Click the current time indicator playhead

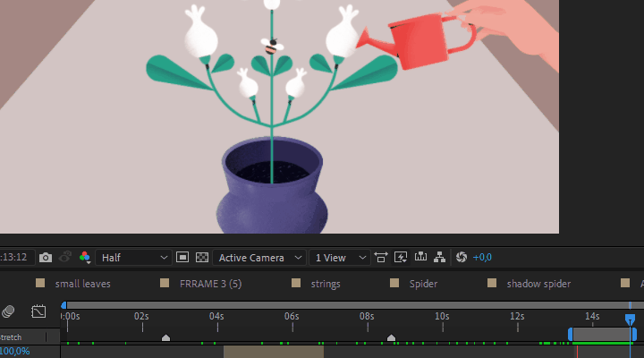click(630, 320)
